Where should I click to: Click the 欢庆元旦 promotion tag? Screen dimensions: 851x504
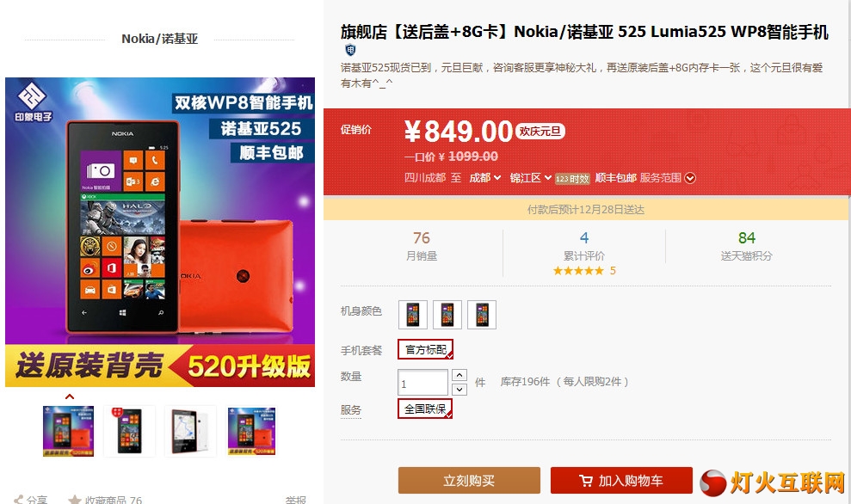click(x=540, y=132)
